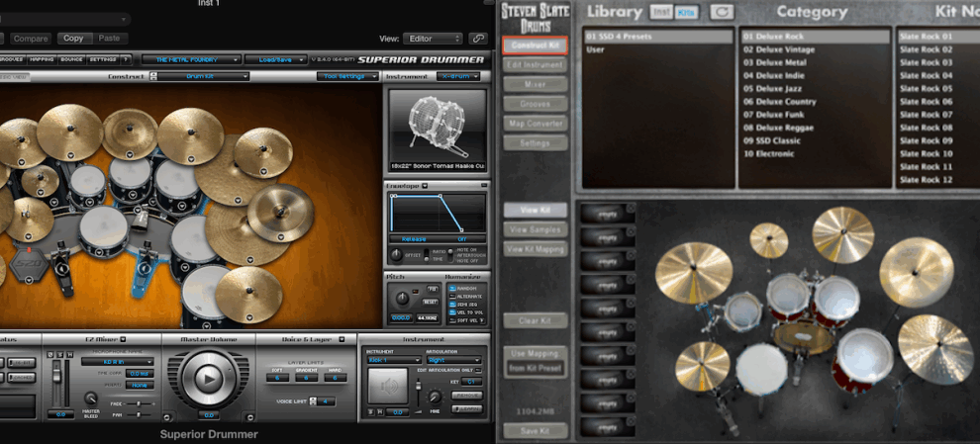Click the speaker preview pad in Instrument panel

point(387,386)
